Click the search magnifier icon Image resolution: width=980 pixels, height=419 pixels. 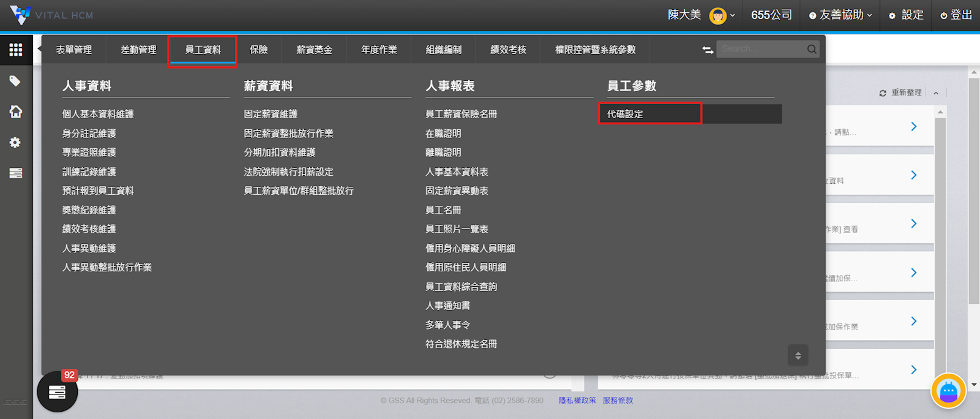click(x=812, y=49)
